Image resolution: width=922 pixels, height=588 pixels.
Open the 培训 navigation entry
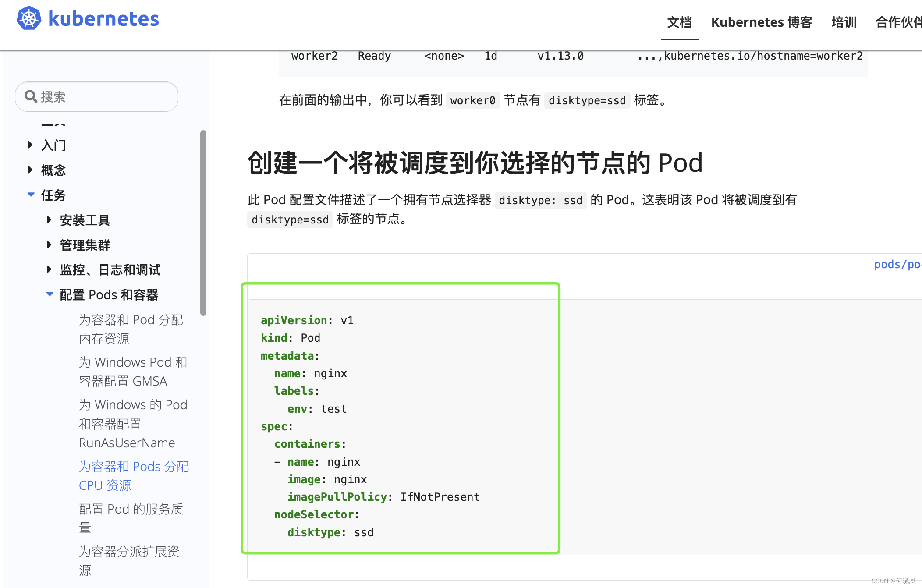pos(843,22)
